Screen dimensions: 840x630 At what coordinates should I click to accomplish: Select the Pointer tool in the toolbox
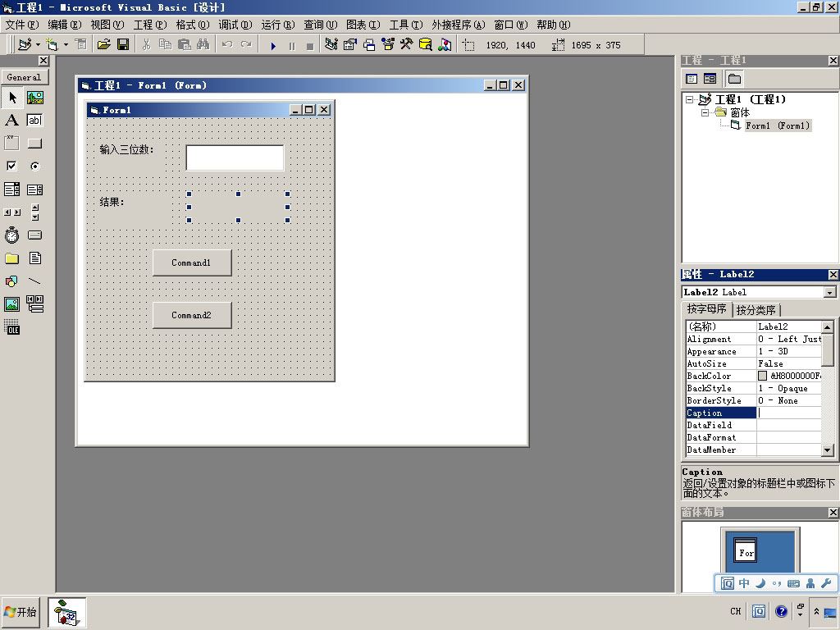[x=12, y=98]
